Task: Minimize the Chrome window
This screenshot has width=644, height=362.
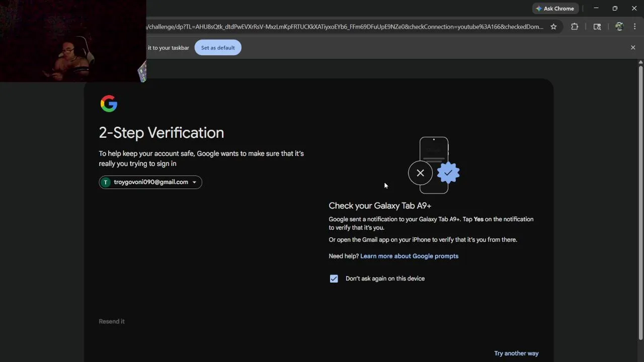Action: (596, 9)
